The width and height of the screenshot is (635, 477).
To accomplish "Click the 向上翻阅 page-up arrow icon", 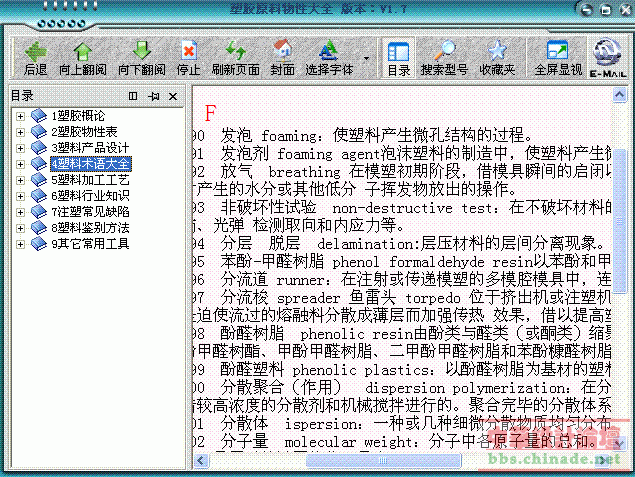I will [x=83, y=51].
